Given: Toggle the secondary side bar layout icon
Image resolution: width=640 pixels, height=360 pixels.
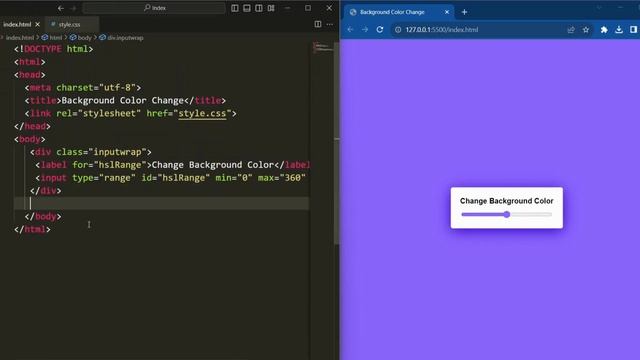Looking at the screenshot, I should 259,8.
